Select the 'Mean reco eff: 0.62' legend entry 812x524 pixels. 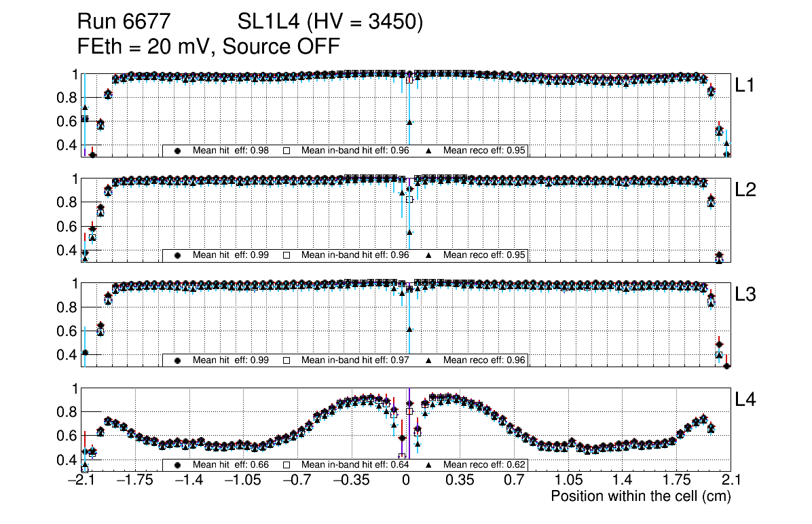coord(484,465)
